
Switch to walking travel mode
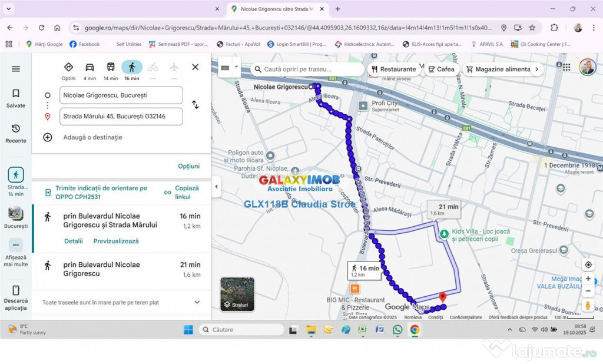pyautogui.click(x=132, y=67)
